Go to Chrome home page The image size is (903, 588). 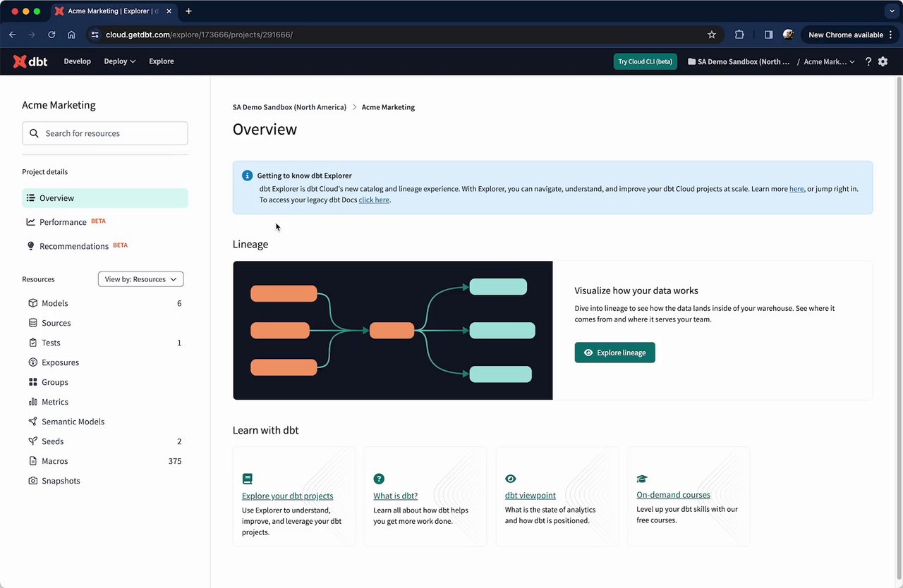point(71,35)
